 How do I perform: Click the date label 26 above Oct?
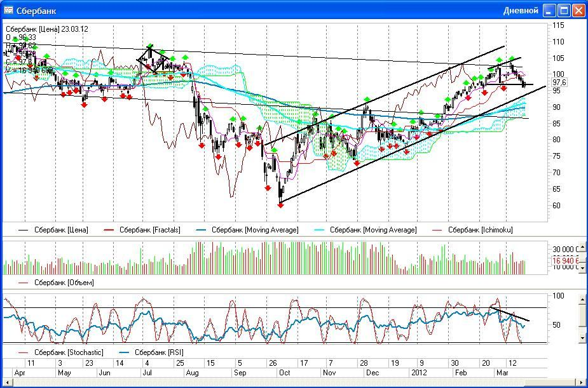273,363
